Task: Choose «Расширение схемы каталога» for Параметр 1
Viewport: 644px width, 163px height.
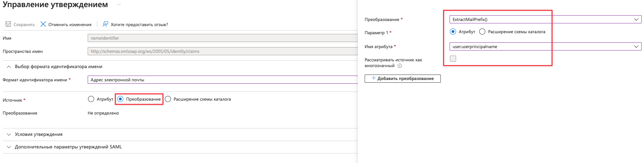Action: (482, 32)
